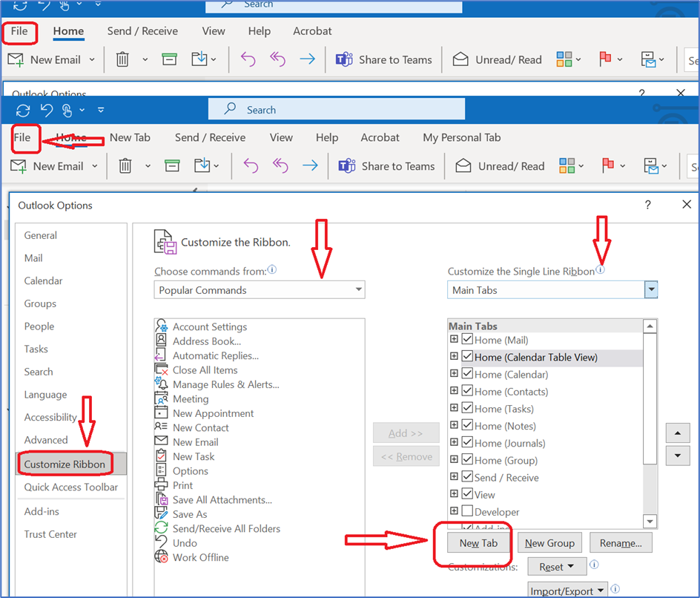Click Undo icon beside the Search box showing its magnifier
This screenshot has width=700, height=598.
click(47, 110)
